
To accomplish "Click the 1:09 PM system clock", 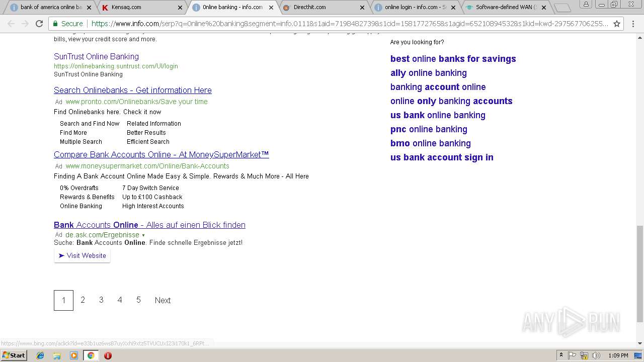I will coord(618,355).
